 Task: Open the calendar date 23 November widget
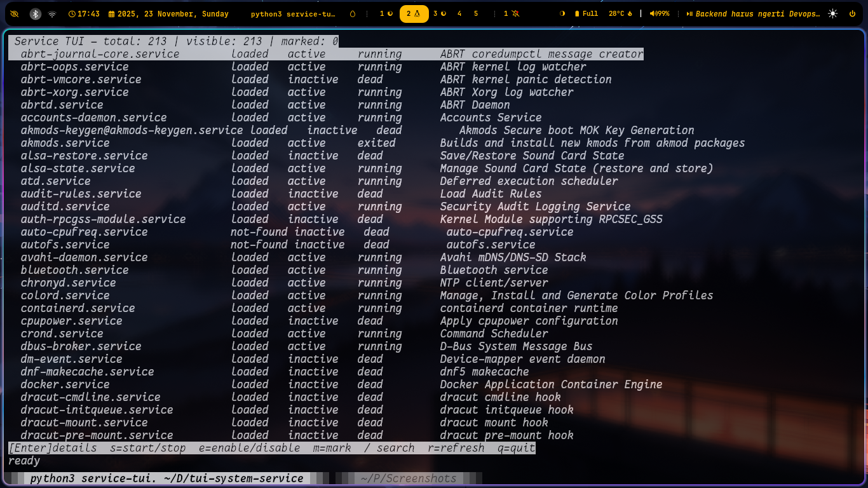[x=168, y=13]
